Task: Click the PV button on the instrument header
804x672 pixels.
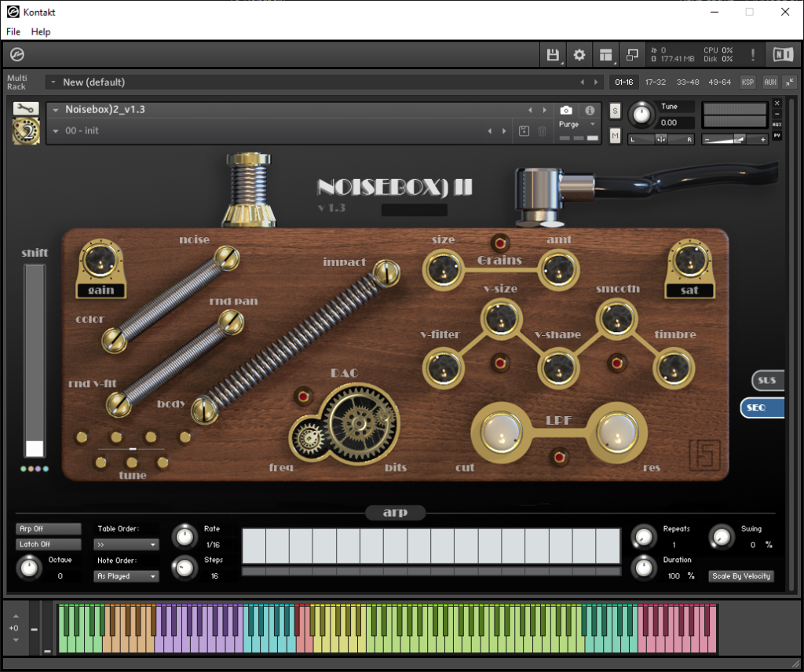Action: coord(777,136)
